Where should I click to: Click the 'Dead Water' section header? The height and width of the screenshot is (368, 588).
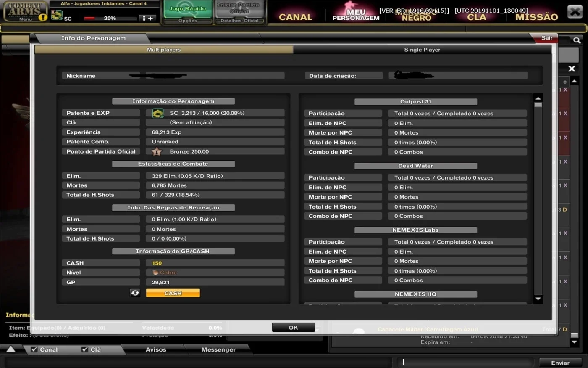(416, 166)
